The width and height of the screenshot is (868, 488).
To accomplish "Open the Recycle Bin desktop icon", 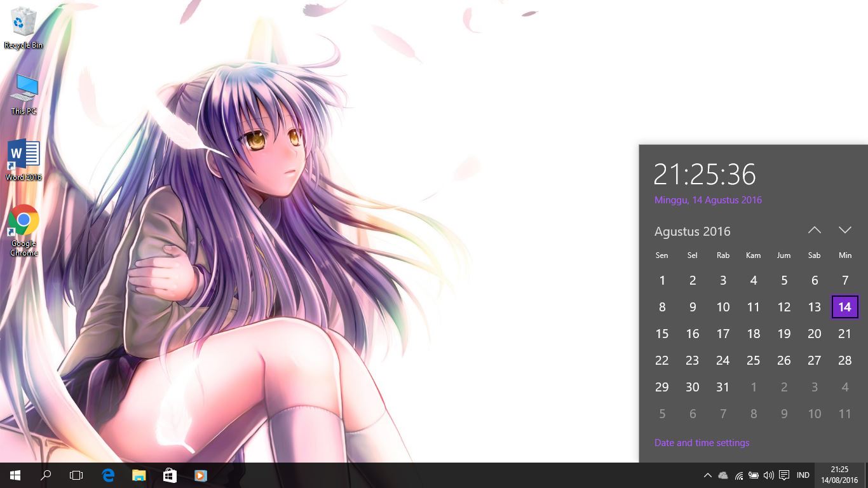I will click(x=24, y=28).
